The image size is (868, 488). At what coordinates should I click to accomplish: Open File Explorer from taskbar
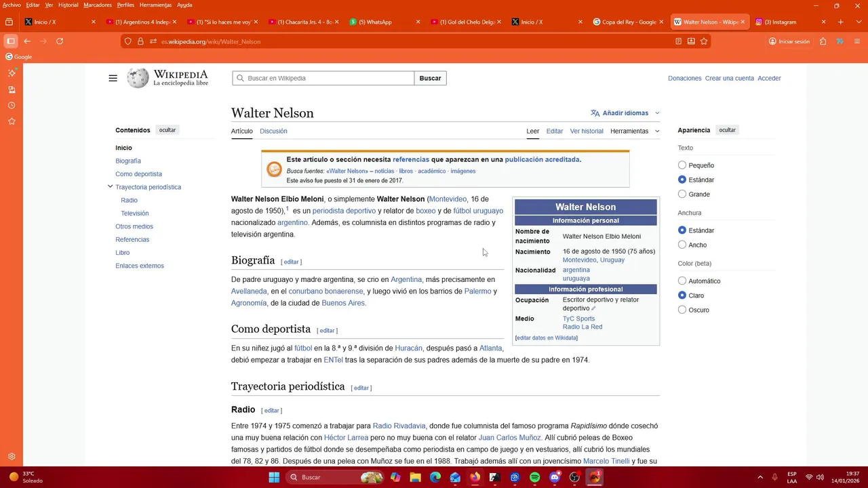click(415, 477)
